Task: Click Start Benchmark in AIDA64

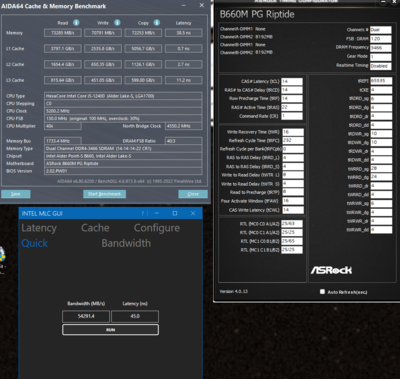Action: point(104,194)
